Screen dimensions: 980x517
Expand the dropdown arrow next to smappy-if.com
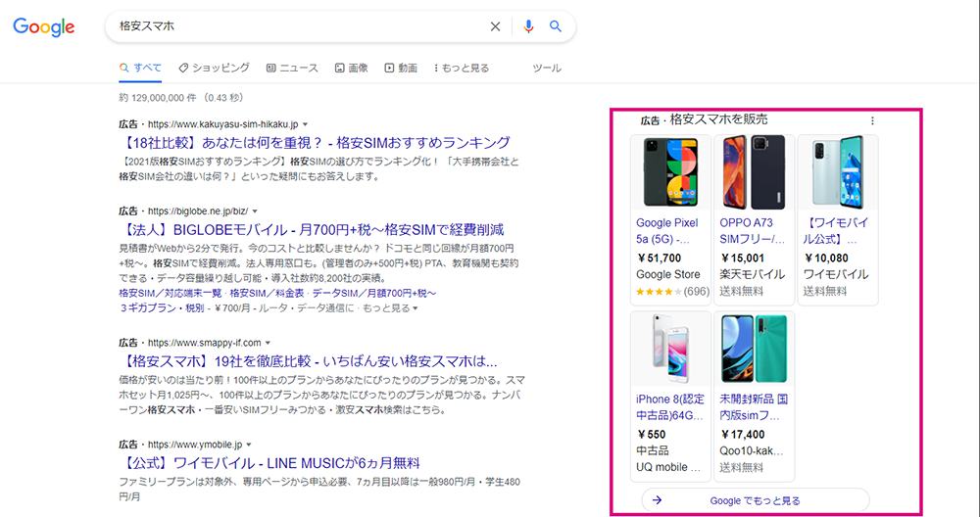[269, 343]
